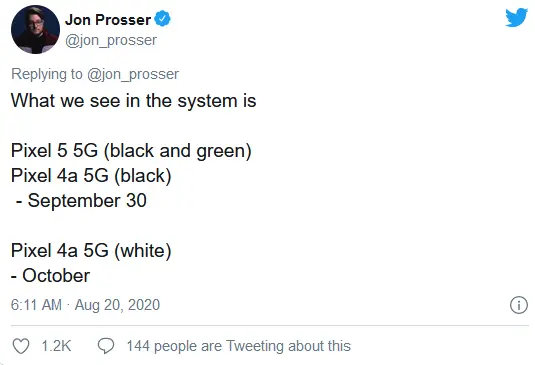Click the reply speech bubble icon
The height and width of the screenshot is (365, 535).
[x=106, y=346]
